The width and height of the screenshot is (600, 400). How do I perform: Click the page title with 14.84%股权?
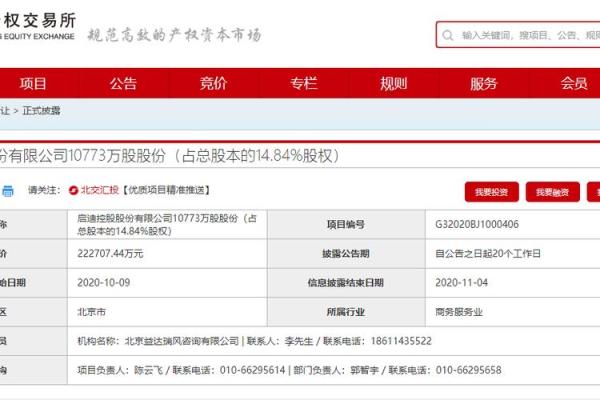(x=170, y=156)
